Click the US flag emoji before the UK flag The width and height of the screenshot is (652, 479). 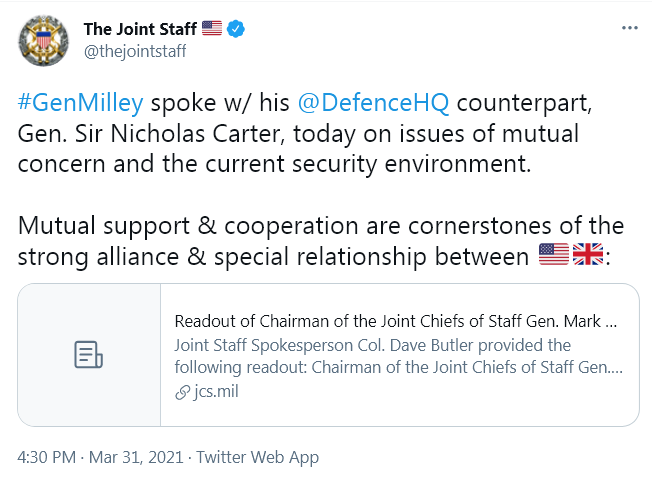coord(554,254)
